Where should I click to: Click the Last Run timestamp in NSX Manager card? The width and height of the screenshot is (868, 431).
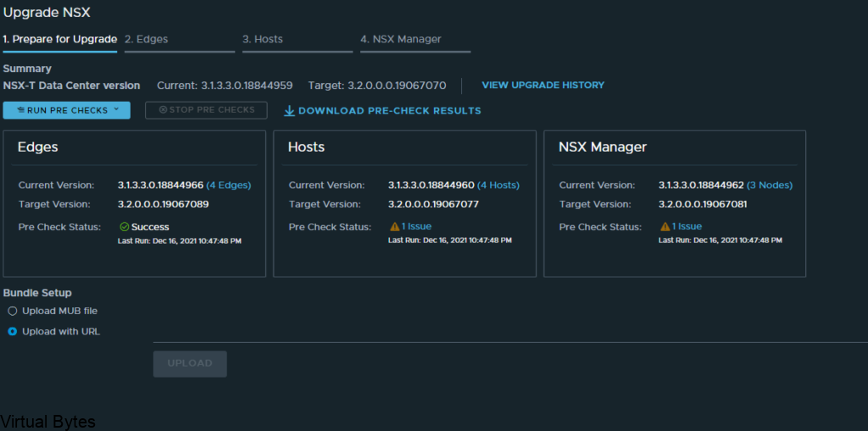(x=721, y=240)
